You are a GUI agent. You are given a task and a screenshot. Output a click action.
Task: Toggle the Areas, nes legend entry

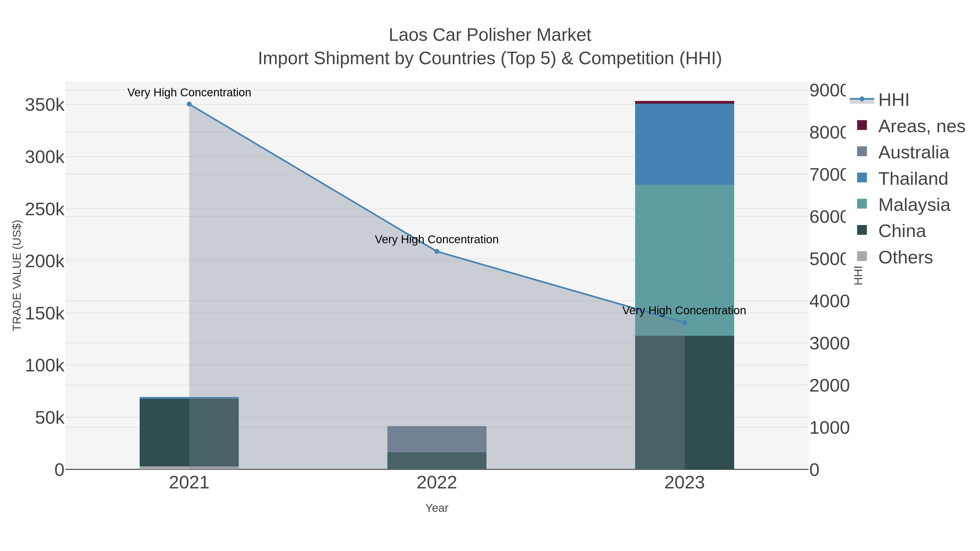[911, 126]
